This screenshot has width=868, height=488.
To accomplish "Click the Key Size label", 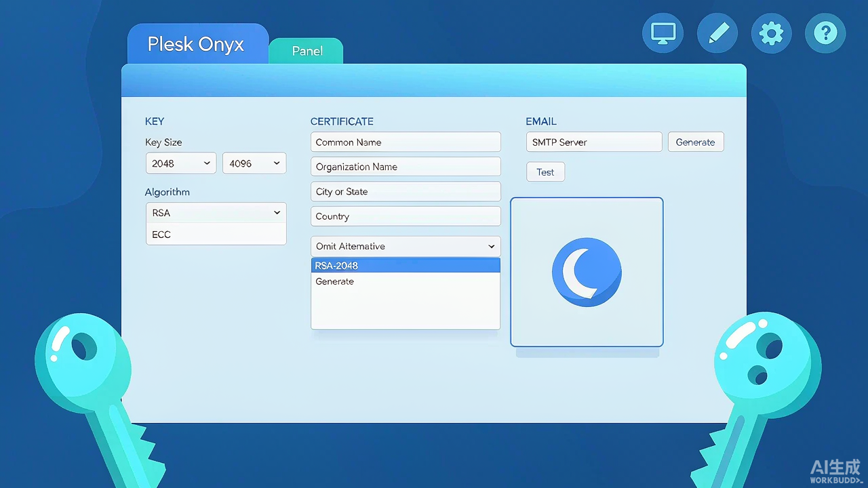I will click(163, 142).
